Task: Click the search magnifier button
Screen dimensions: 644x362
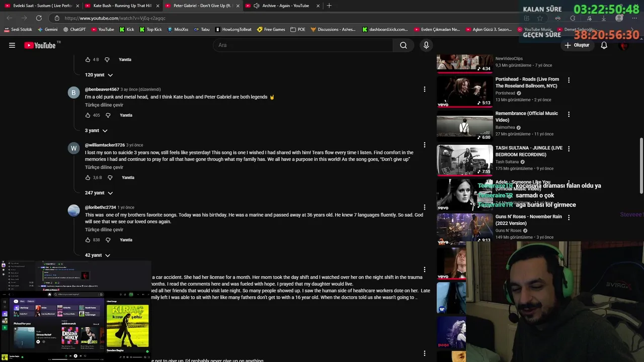Action: point(404,45)
